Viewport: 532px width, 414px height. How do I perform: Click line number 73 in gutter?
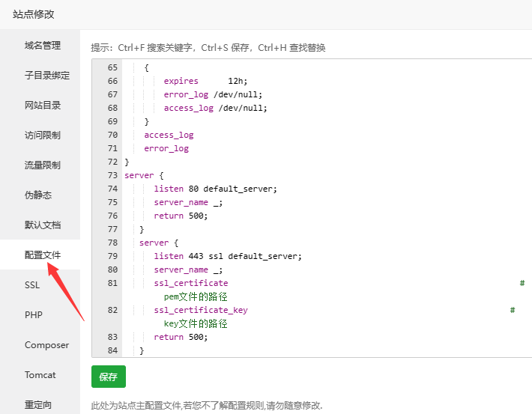(x=112, y=175)
